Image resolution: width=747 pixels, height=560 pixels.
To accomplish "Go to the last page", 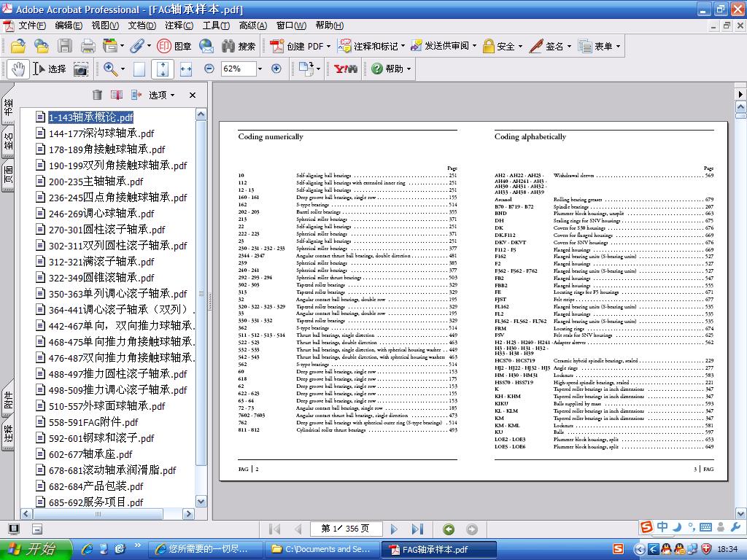I will [x=417, y=529].
